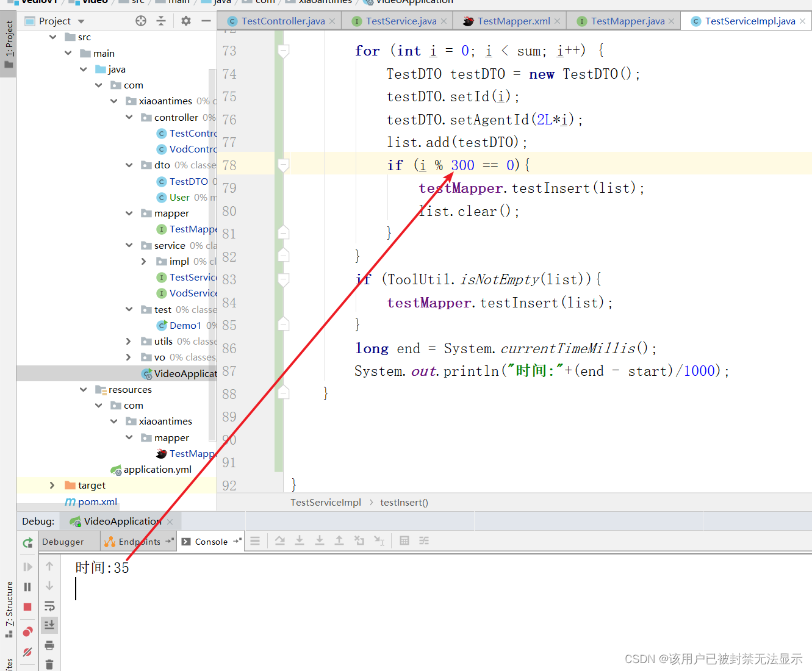Open the View Breakpoints dialog

27,631
